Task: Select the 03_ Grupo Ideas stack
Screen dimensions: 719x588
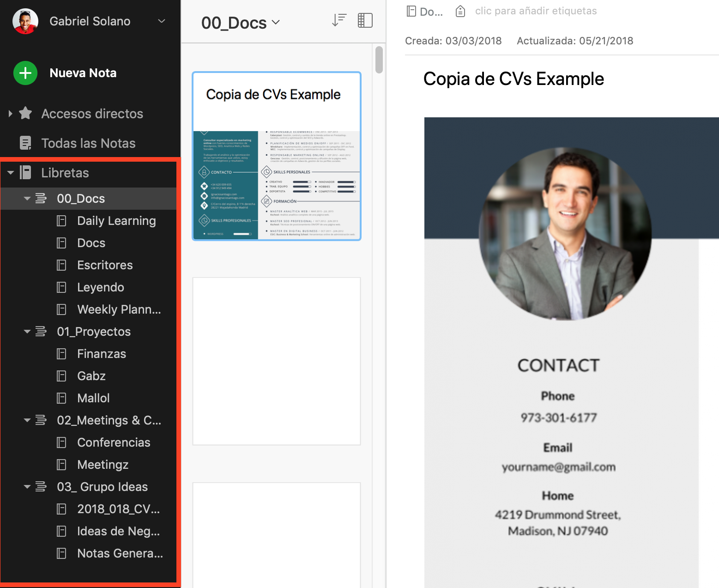Action: [103, 487]
